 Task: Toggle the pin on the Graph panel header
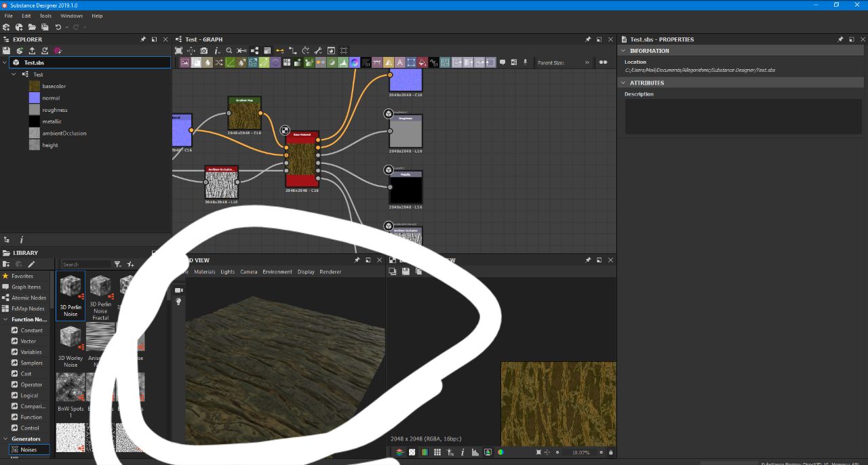588,39
